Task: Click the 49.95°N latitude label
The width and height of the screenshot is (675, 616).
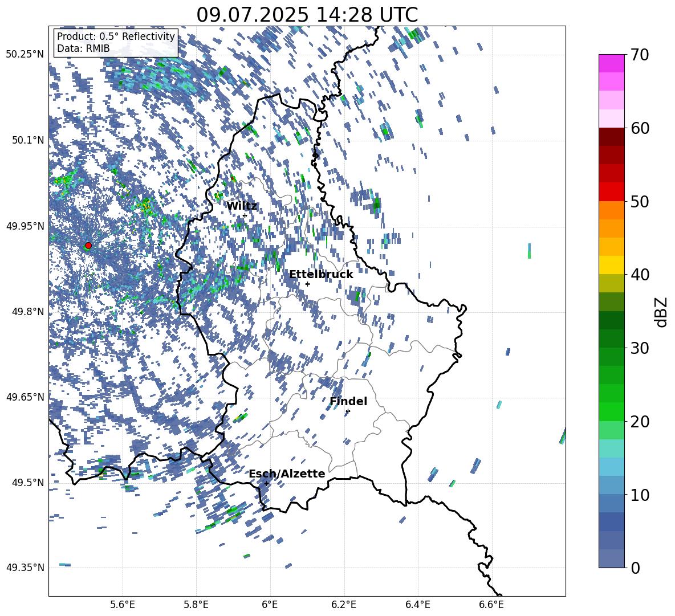Action: point(26,226)
